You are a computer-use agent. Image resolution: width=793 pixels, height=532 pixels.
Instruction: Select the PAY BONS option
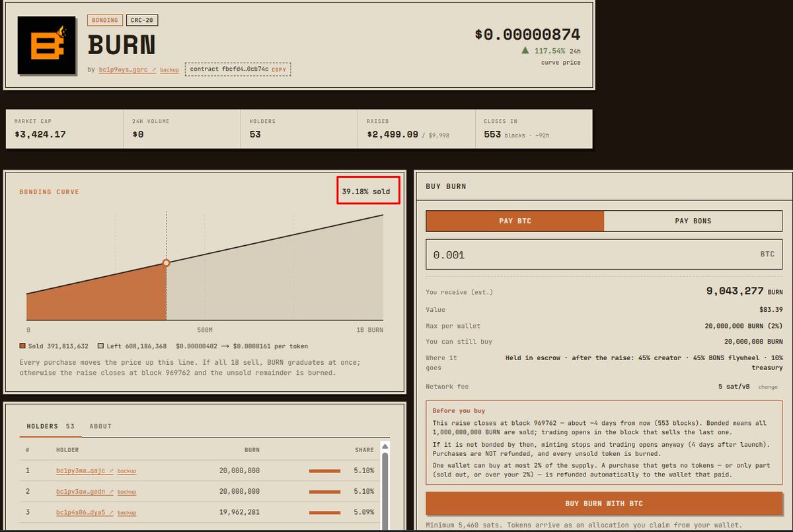pos(693,221)
